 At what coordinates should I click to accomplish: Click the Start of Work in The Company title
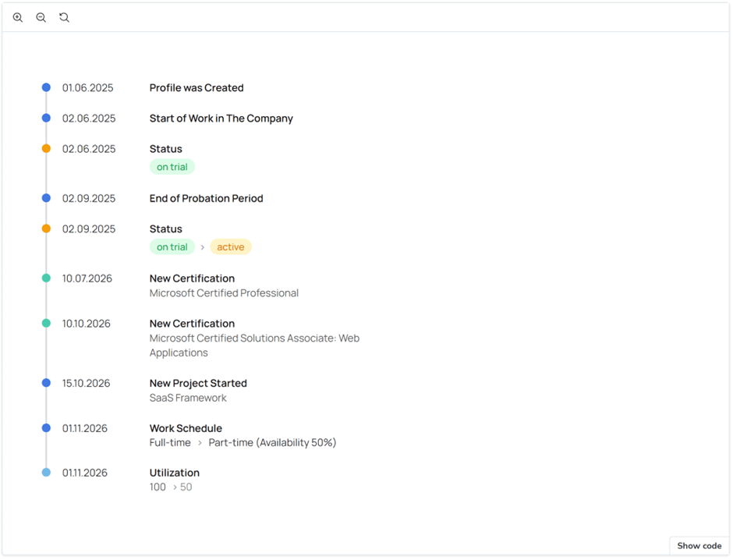click(x=221, y=119)
